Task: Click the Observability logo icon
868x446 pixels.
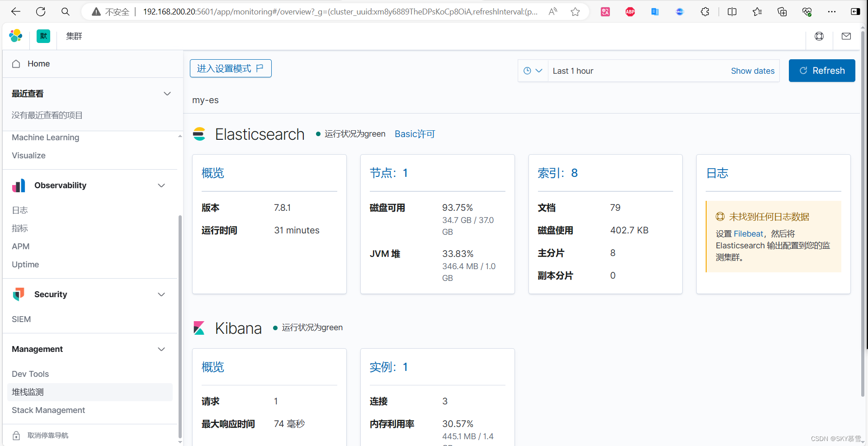Action: tap(19, 185)
